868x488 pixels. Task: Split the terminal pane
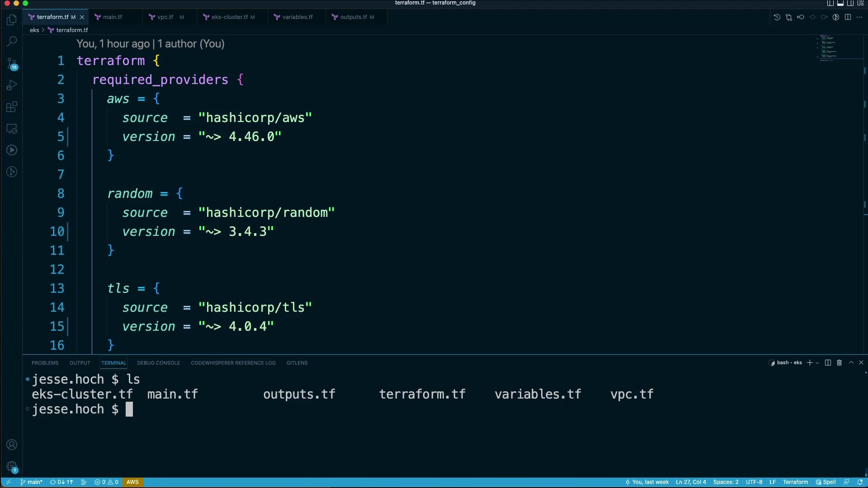[828, 363]
